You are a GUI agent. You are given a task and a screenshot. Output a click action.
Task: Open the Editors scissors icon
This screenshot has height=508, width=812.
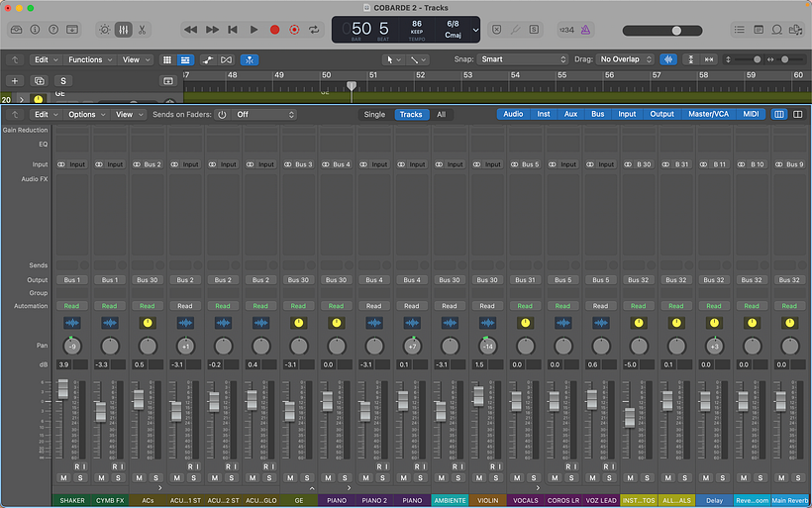142,30
